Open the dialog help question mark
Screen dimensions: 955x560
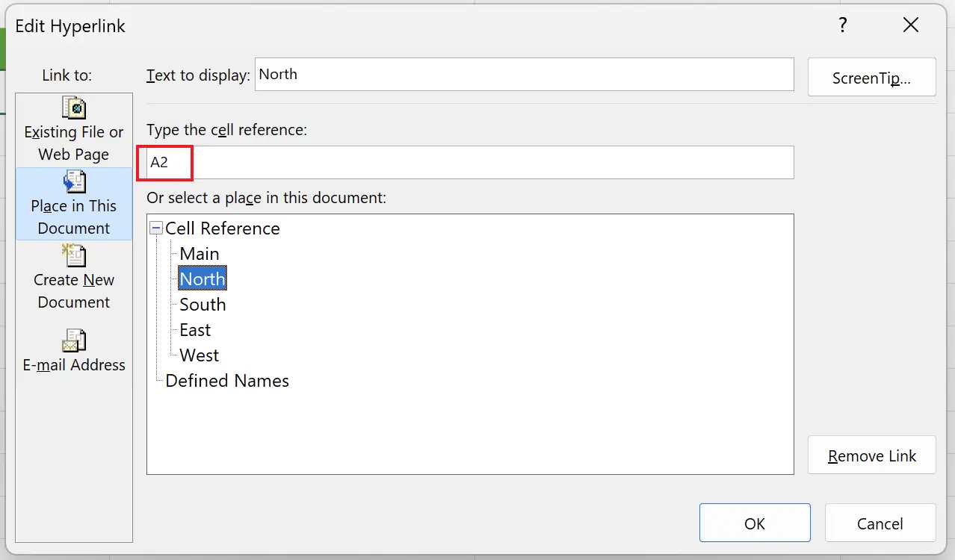point(842,25)
